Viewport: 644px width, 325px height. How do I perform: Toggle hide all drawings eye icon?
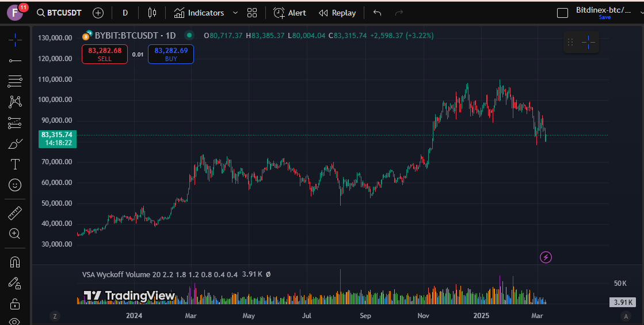(x=15, y=322)
